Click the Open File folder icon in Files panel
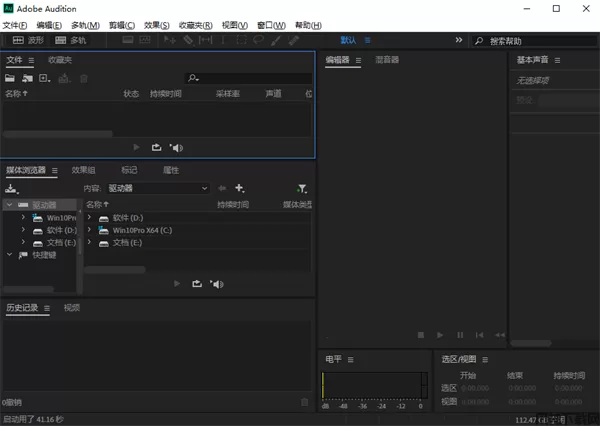 tap(11, 78)
